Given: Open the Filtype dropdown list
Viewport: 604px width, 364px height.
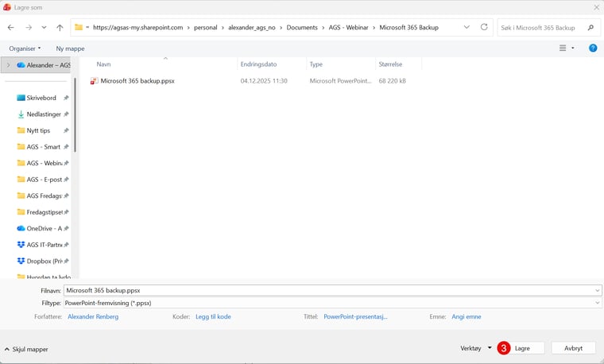Looking at the screenshot, I should click(x=597, y=303).
